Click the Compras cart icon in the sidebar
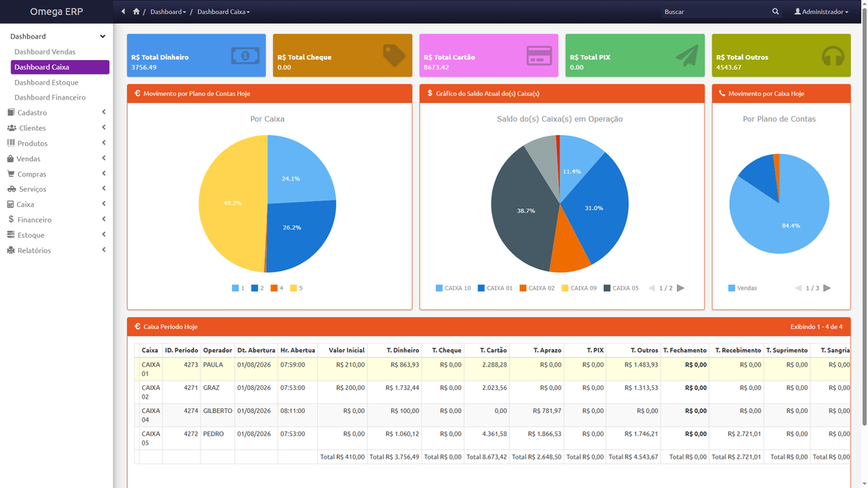868x488 pixels. coord(11,174)
